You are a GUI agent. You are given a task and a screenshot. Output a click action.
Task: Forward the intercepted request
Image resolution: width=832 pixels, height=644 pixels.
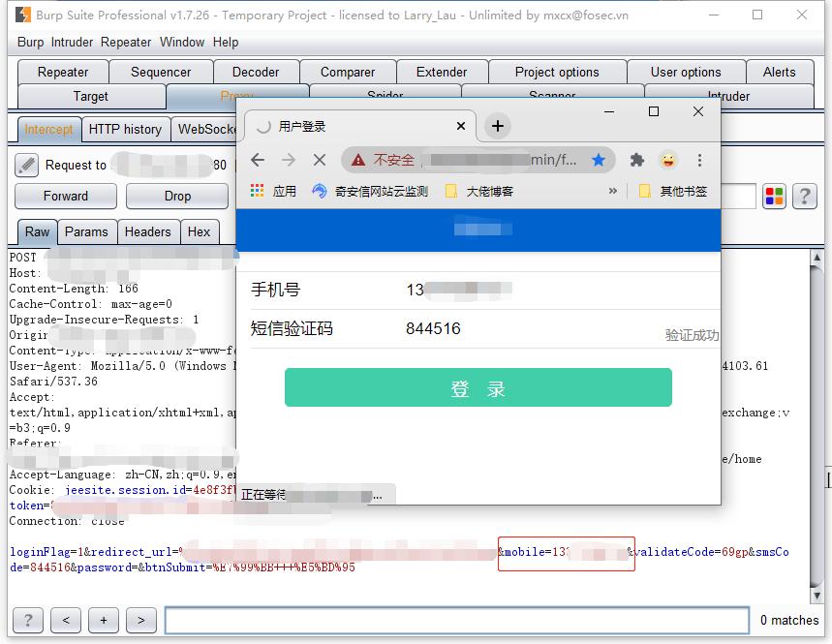[65, 196]
